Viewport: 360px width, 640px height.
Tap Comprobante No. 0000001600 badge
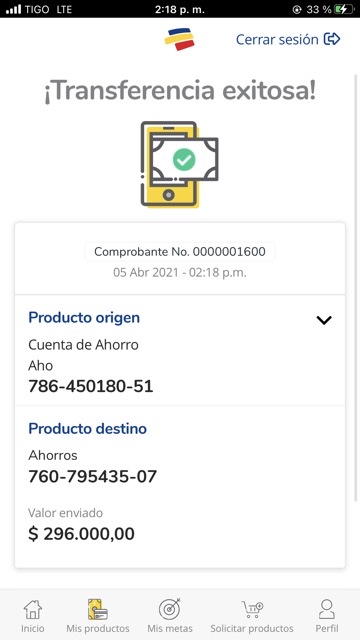[x=180, y=251]
